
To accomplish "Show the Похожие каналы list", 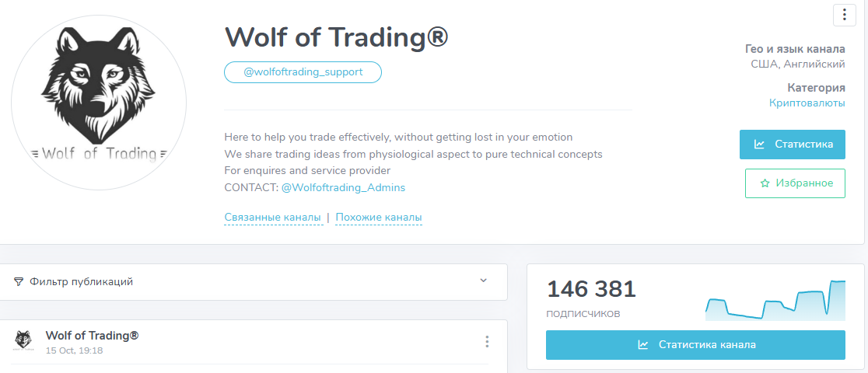I will (x=379, y=218).
